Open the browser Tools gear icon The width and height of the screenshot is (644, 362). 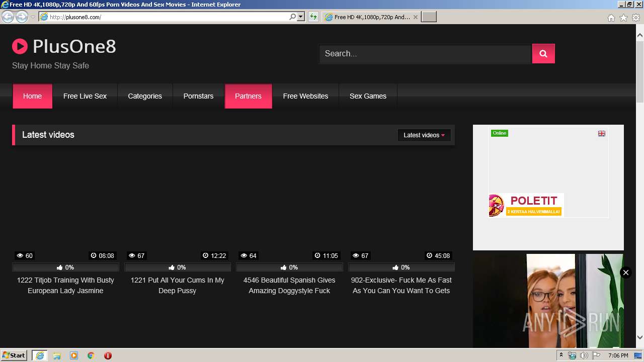(636, 18)
